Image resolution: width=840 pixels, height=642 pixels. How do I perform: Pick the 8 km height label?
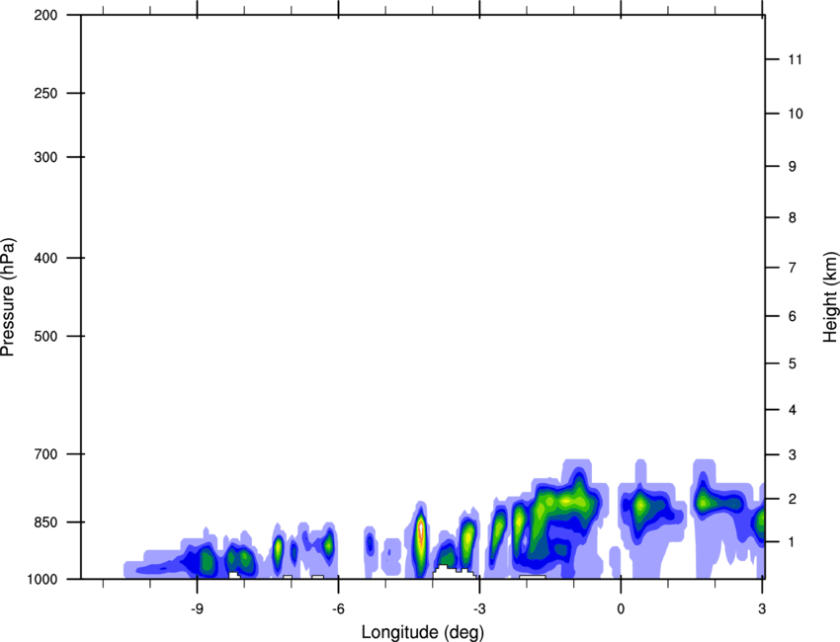pyautogui.click(x=793, y=217)
